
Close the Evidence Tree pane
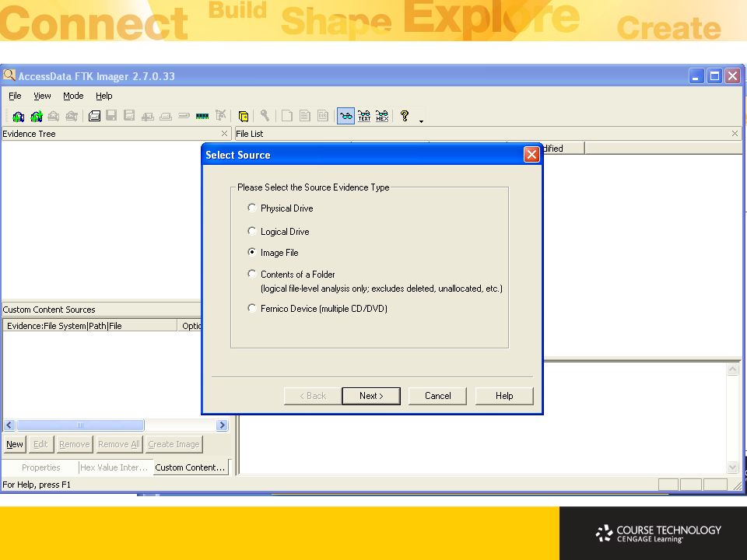tap(224, 133)
